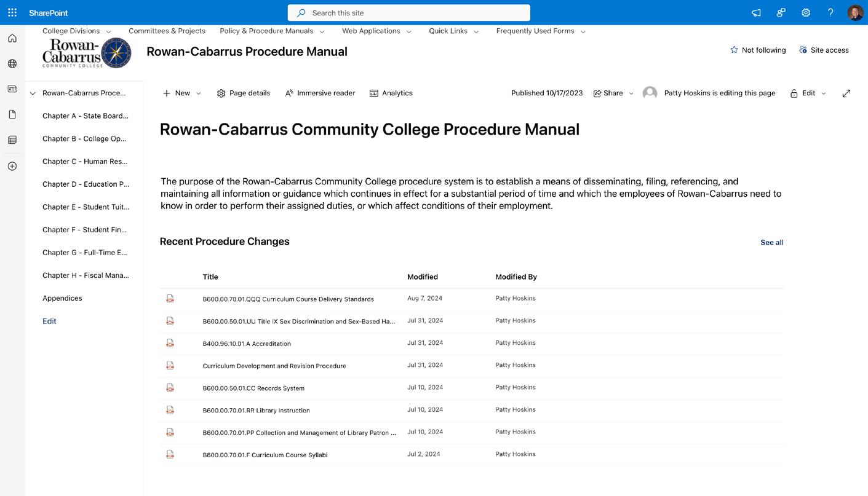Image resolution: width=868 pixels, height=496 pixels.
Task: Open My lists icon in left rail
Action: coord(12,140)
